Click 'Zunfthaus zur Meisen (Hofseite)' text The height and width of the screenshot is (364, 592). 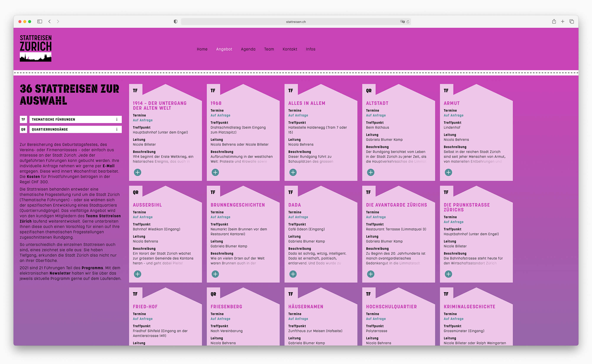[x=315, y=331]
